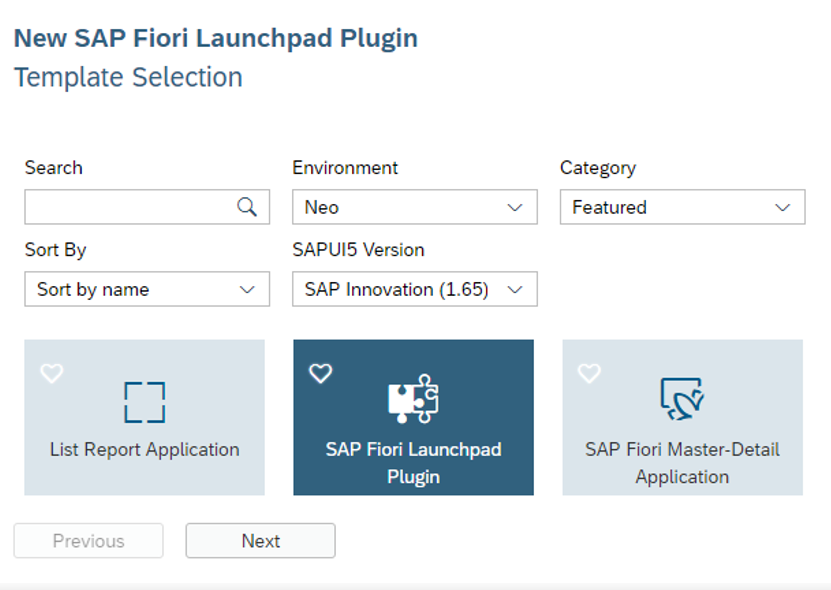
Task: Toggle favorite heart on Launchpad Plugin tile
Action: point(321,373)
